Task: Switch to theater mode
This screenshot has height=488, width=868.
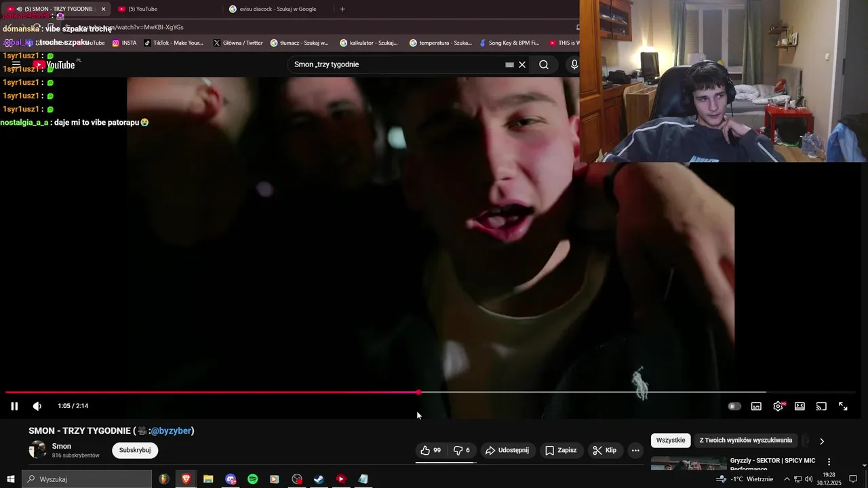Action: tap(800, 406)
